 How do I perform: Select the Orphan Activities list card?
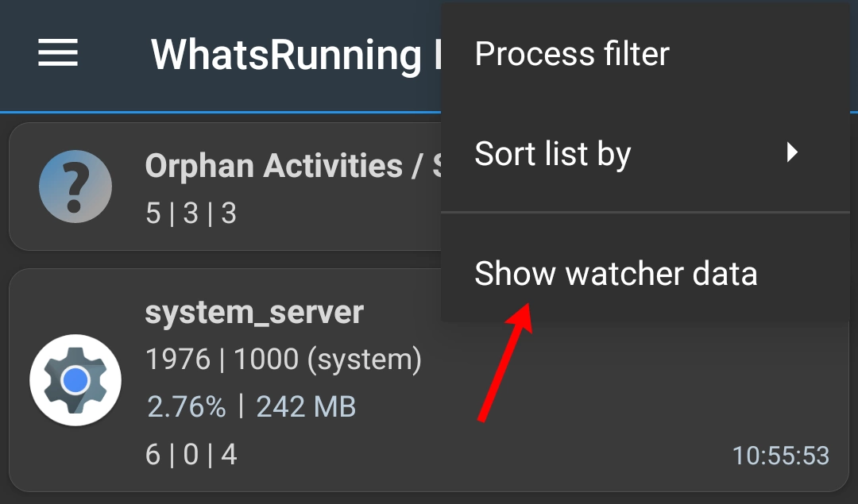[x=222, y=186]
